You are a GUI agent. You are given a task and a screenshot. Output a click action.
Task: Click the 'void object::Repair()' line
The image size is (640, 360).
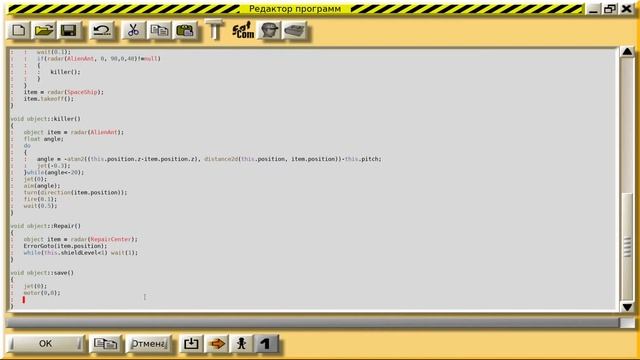coord(46,226)
